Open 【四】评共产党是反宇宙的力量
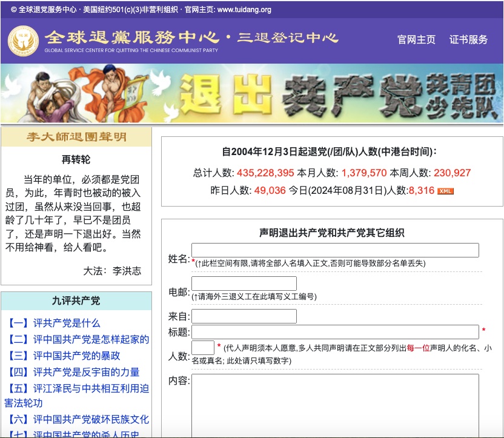Image resolution: width=504 pixels, height=438 pixels. point(72,372)
